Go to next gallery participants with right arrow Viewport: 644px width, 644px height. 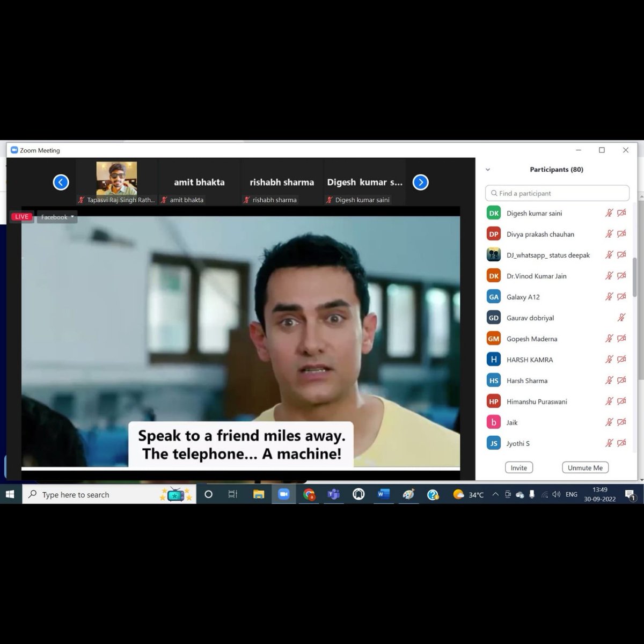click(x=421, y=182)
